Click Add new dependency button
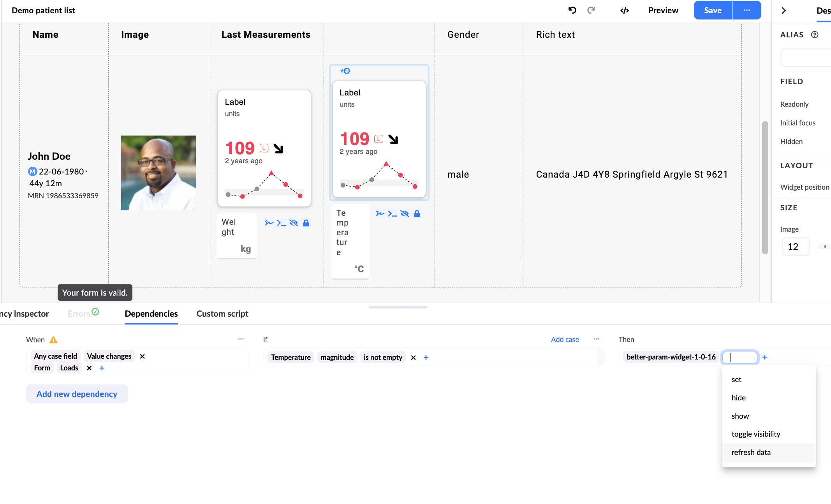831x504 pixels. pos(77,394)
